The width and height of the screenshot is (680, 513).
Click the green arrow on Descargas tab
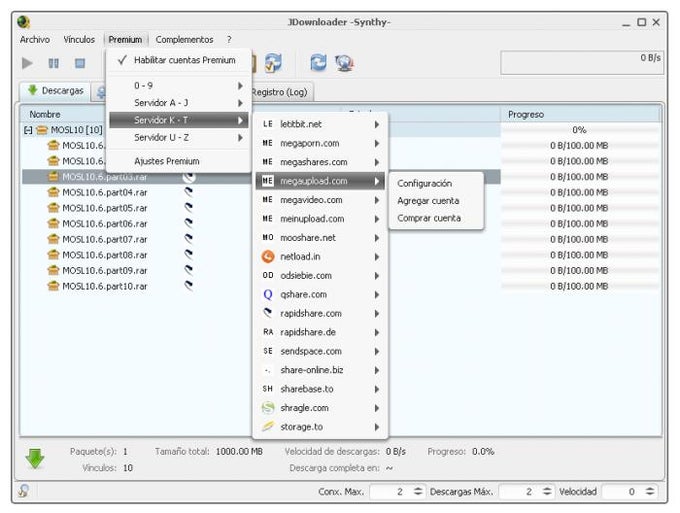[x=33, y=90]
